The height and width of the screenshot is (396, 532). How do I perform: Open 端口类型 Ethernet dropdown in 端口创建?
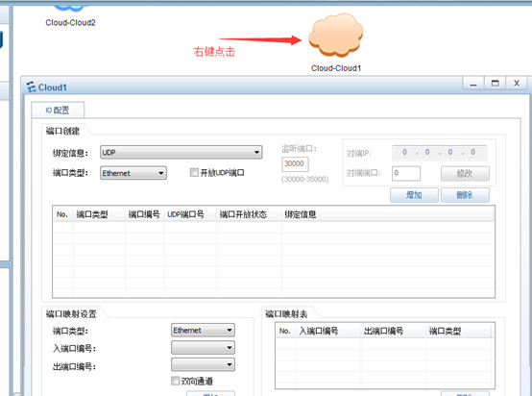coord(133,173)
